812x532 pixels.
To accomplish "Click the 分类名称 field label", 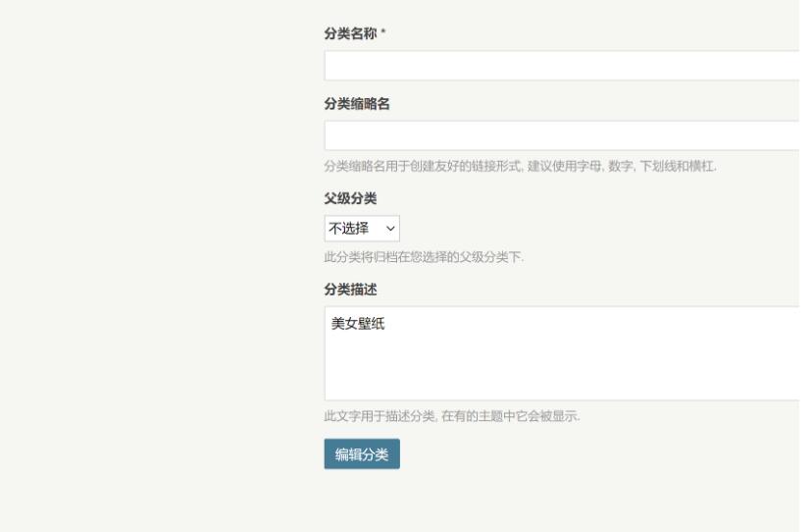I will [x=351, y=34].
